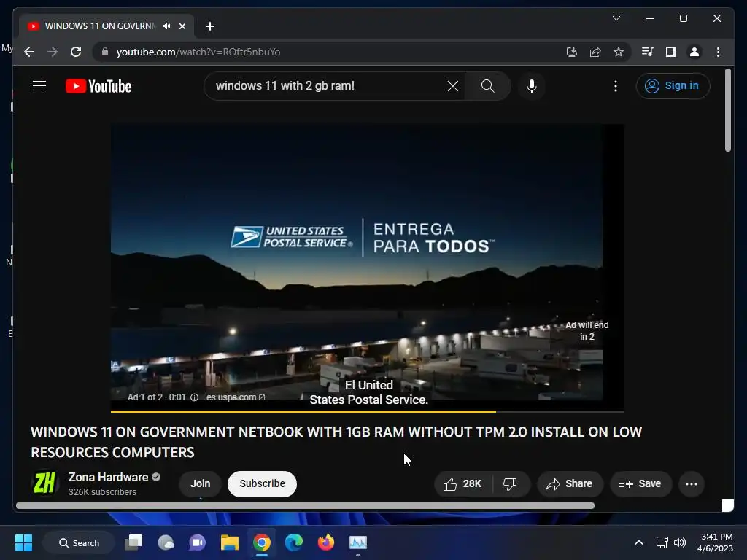
Task: Open Task View on taskbar
Action: pos(134,542)
